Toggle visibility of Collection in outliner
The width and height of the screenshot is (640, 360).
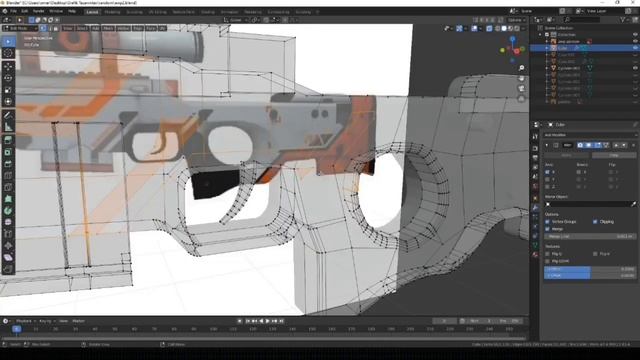point(635,35)
